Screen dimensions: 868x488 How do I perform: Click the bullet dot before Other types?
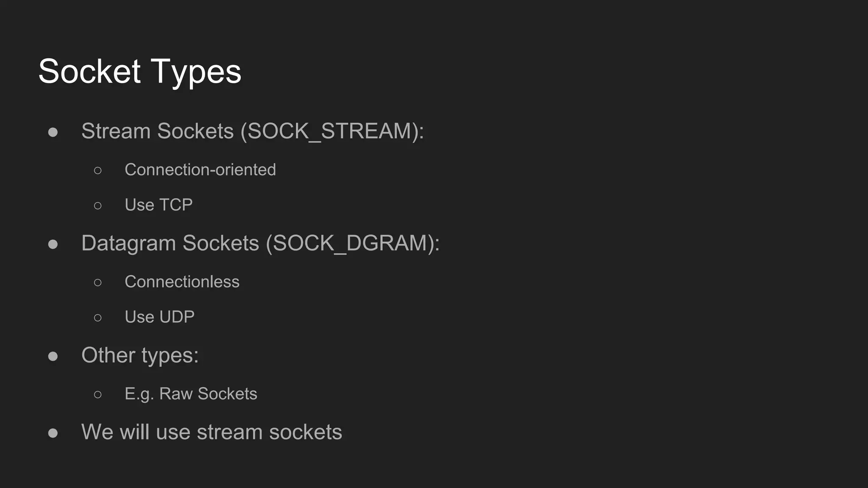(53, 356)
